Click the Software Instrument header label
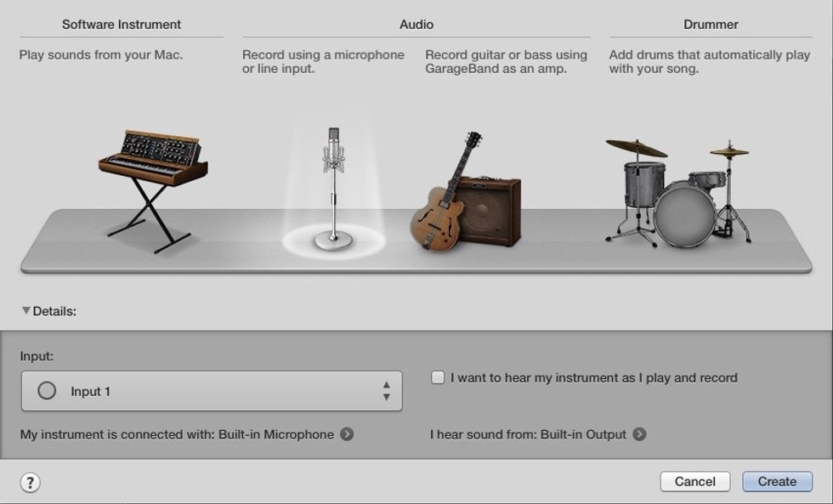 tap(121, 24)
